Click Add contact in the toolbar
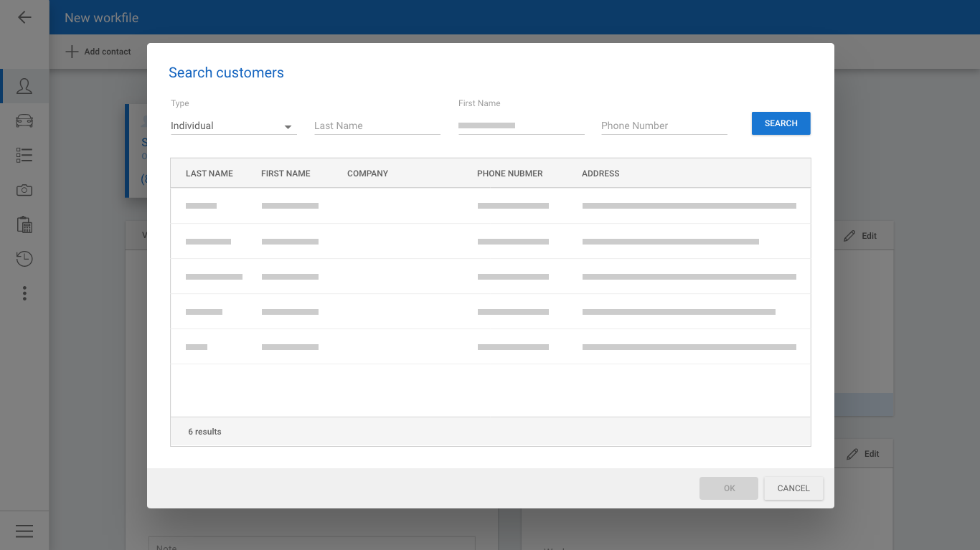This screenshot has height=550, width=980. point(98,52)
